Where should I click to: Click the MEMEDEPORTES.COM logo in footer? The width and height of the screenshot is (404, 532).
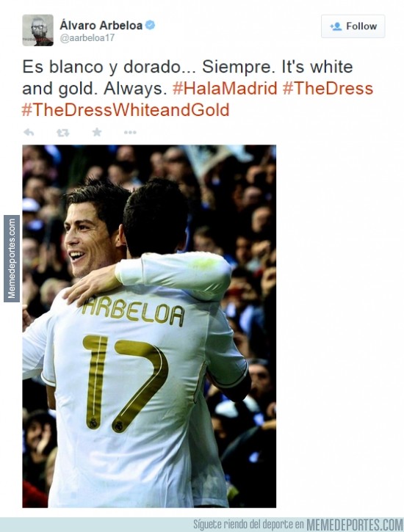click(355, 524)
